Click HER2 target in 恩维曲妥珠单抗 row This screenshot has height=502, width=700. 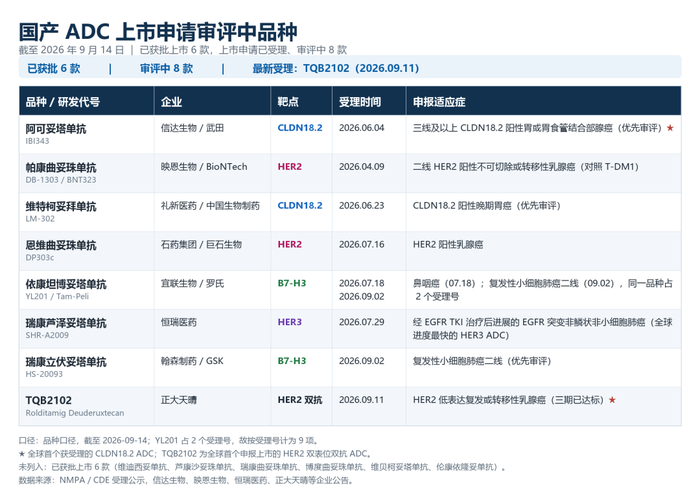point(290,244)
